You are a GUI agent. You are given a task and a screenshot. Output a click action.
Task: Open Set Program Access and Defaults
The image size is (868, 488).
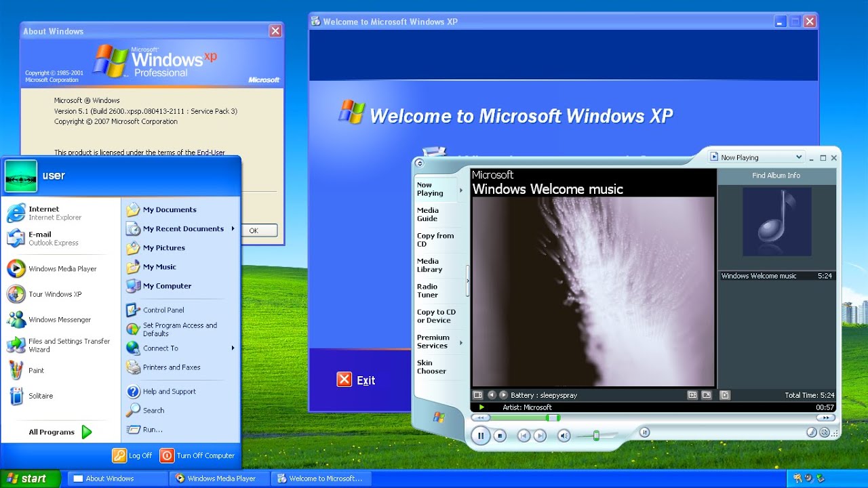tap(180, 329)
